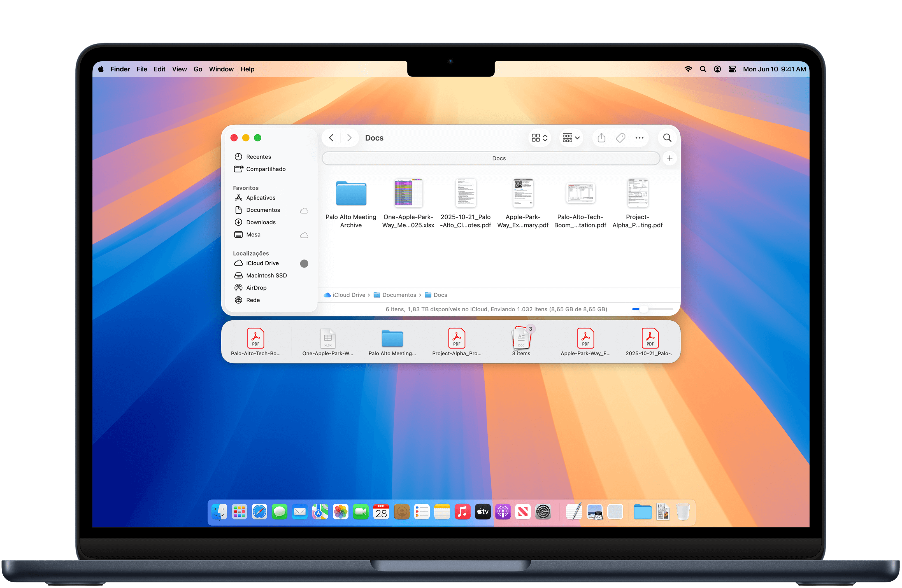Click the cloud icon beside Mesa

(304, 235)
